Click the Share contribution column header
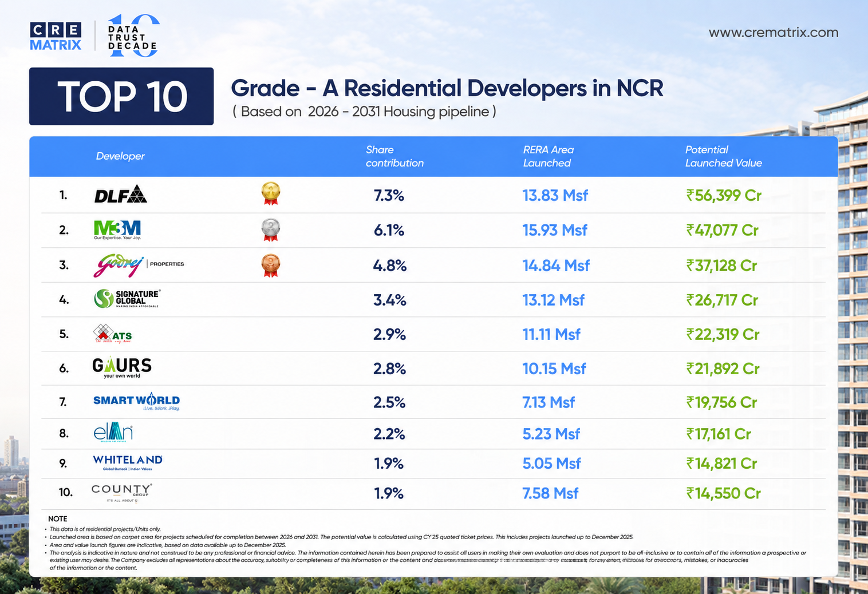Screen dimensions: 868x594 (x=394, y=156)
